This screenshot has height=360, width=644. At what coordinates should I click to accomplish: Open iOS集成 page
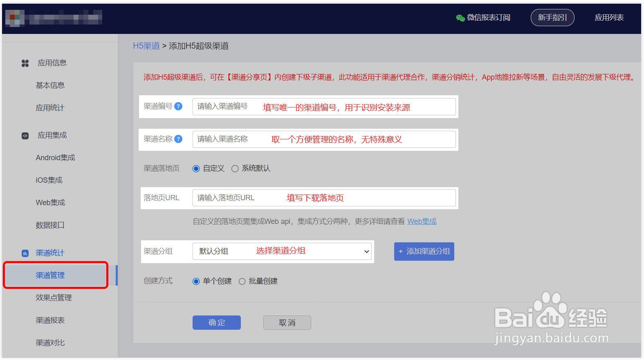(x=49, y=180)
